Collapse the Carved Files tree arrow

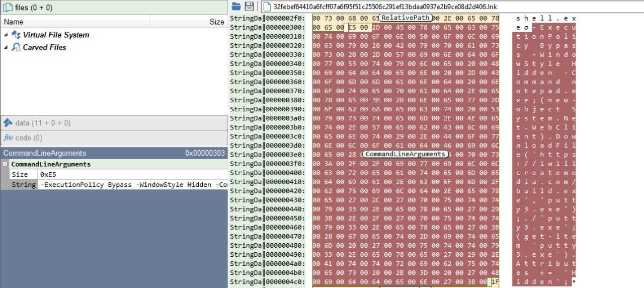pyautogui.click(x=6, y=47)
